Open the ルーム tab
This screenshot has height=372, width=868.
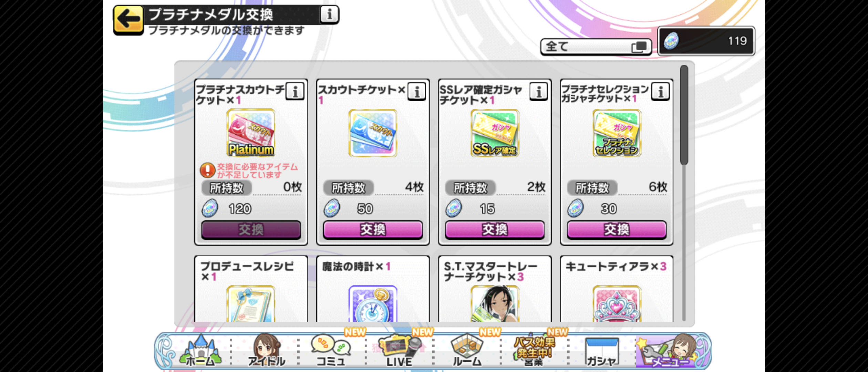pos(467,351)
